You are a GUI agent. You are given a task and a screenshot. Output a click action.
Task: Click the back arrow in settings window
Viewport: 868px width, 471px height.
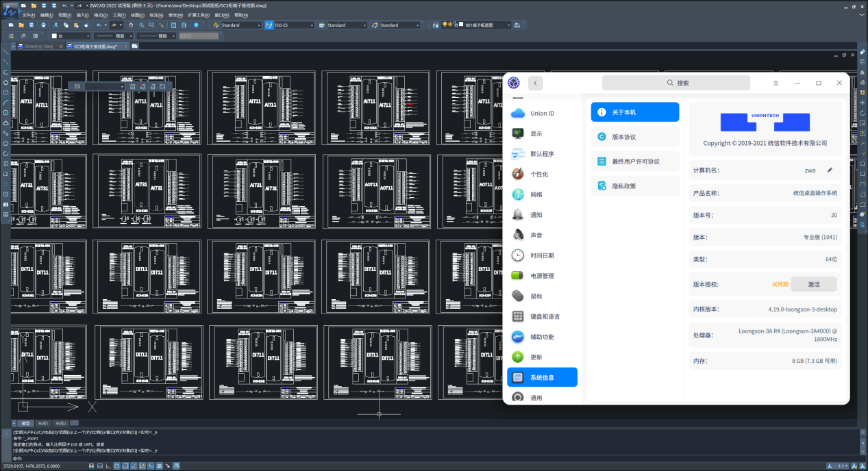coord(536,83)
